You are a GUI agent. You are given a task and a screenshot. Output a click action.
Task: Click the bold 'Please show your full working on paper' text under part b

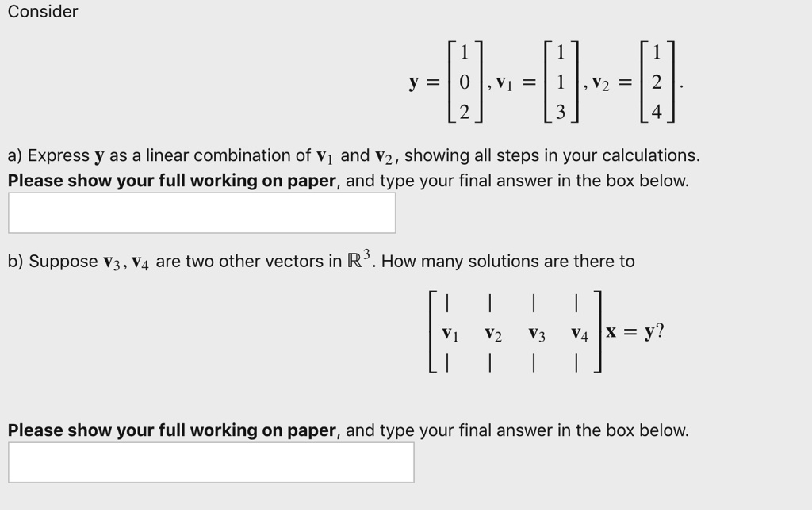point(170,430)
